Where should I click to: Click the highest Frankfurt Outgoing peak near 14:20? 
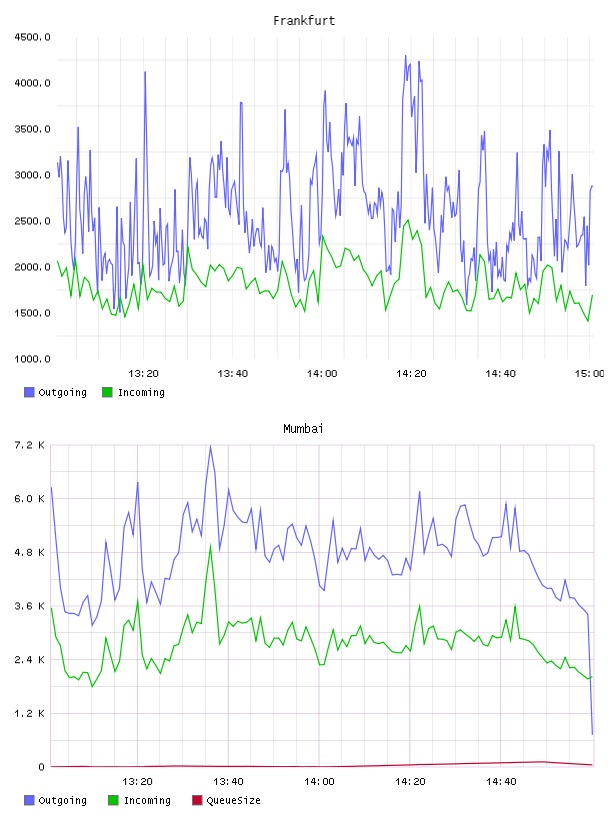[406, 56]
